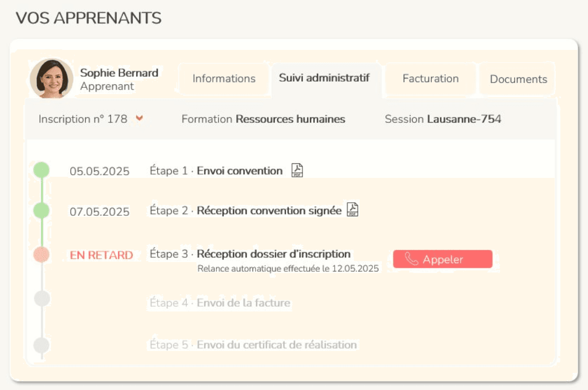Click the grey marker for step 4
Screen dimensions: 588x390
42,298
